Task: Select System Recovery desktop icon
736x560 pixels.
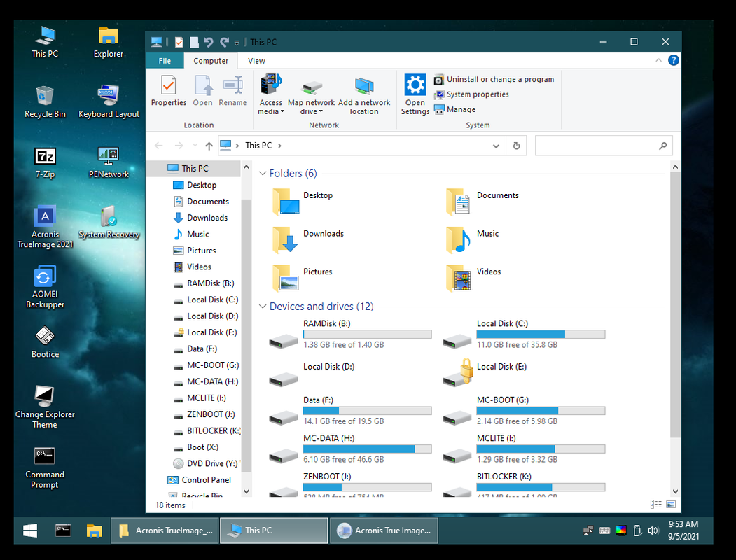Action: pos(109,222)
